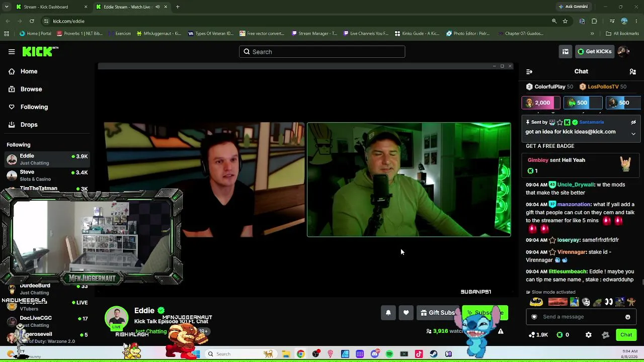Open Steam from the taskbar
Image resolution: width=644 pixels, height=362 pixels.
coord(434,354)
